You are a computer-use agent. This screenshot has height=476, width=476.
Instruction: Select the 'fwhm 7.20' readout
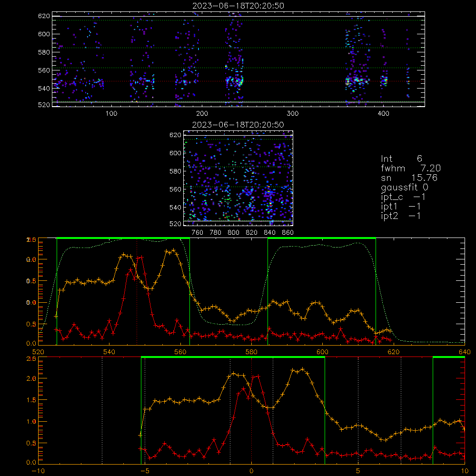pos(411,168)
